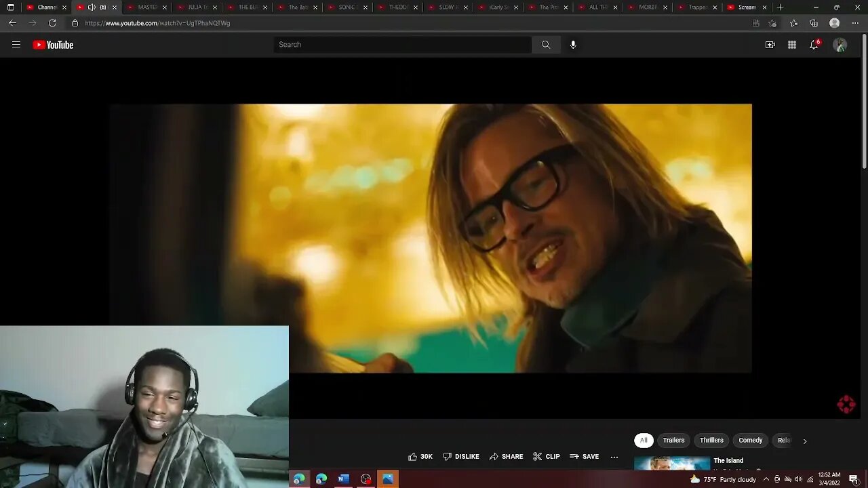Share the video using SHARE
Image resolution: width=868 pixels, height=488 pixels.
pyautogui.click(x=507, y=457)
